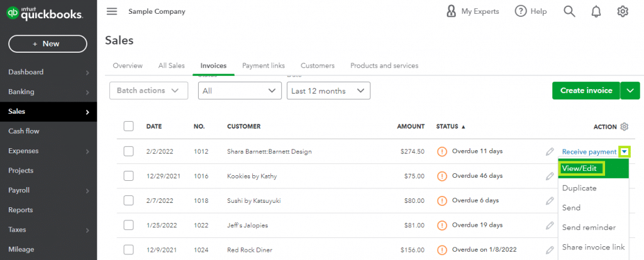Open Help question mark icon

(x=520, y=11)
